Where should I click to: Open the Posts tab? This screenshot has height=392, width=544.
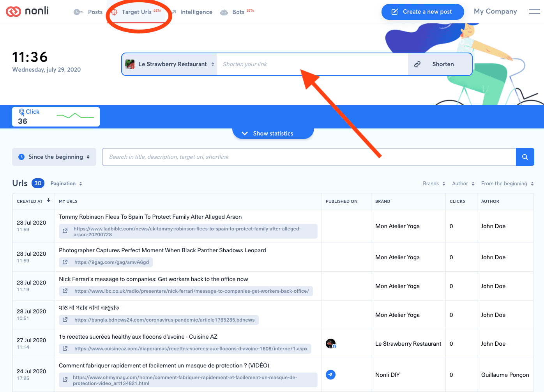click(88, 12)
